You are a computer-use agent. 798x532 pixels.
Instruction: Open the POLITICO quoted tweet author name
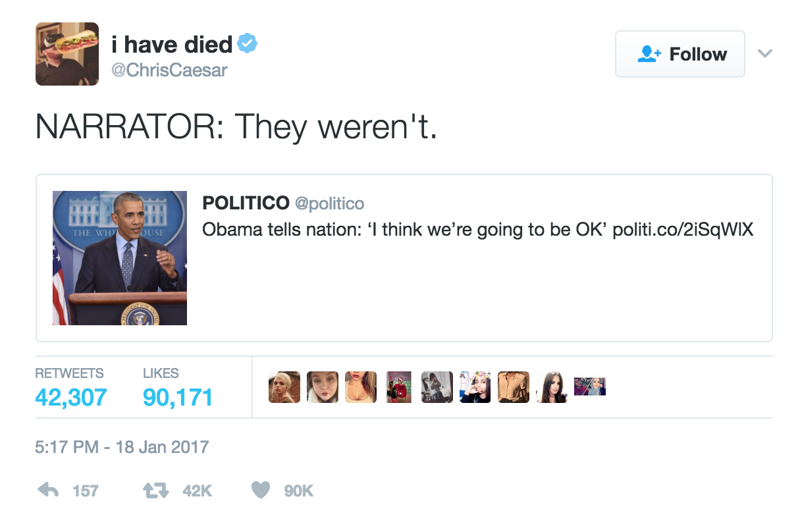(x=246, y=203)
